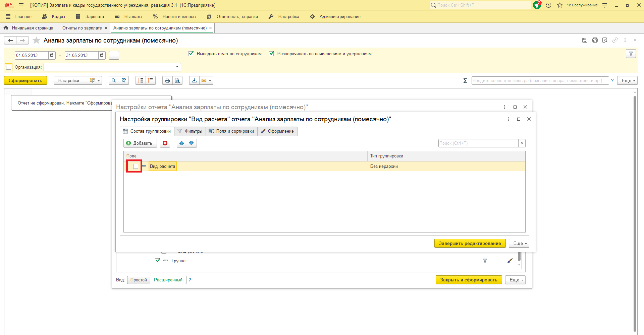The width and height of the screenshot is (644, 335).
Task: Check the Вид расчета field checkbox
Action: tap(136, 166)
